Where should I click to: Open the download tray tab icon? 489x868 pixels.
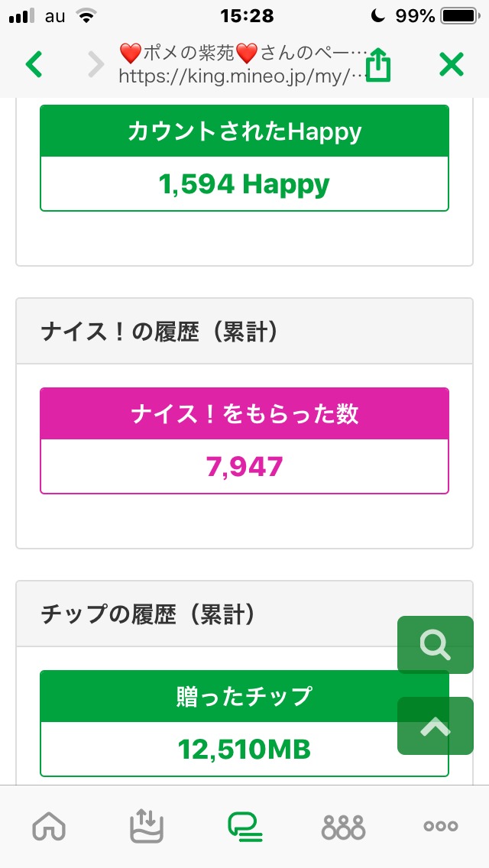point(147,826)
